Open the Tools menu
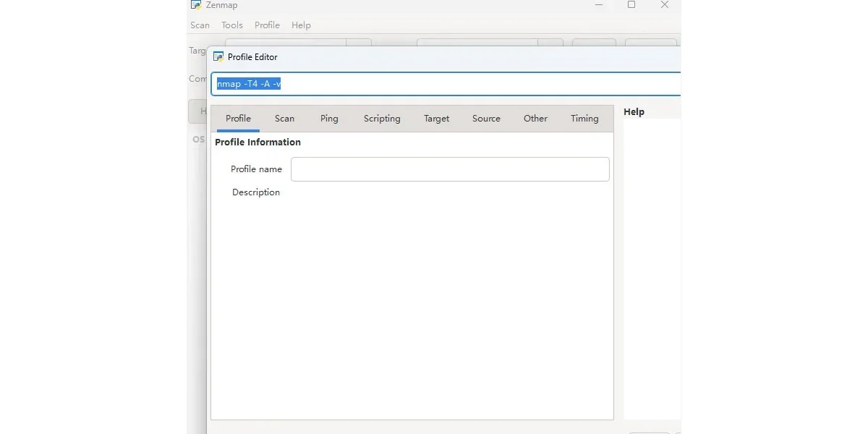Viewport: 868px width, 434px height. coord(232,25)
